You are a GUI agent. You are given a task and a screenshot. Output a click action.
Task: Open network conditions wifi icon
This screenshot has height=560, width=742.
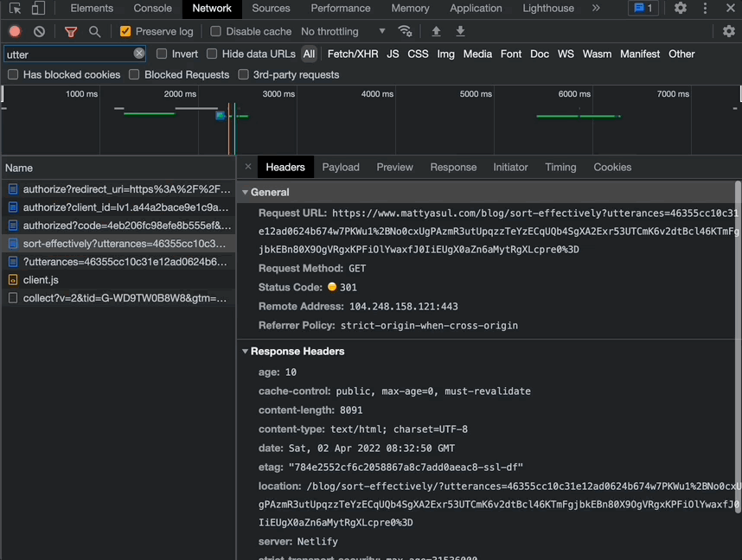(x=405, y=31)
